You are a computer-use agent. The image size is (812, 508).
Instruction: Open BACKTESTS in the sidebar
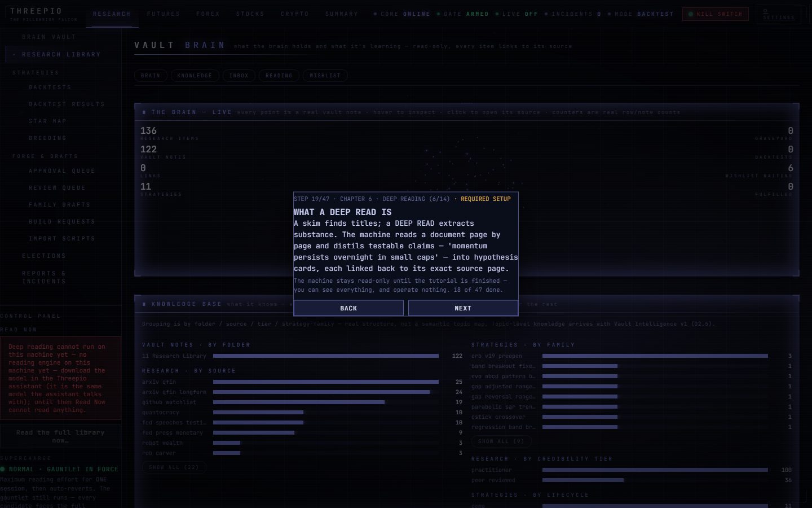(x=50, y=87)
